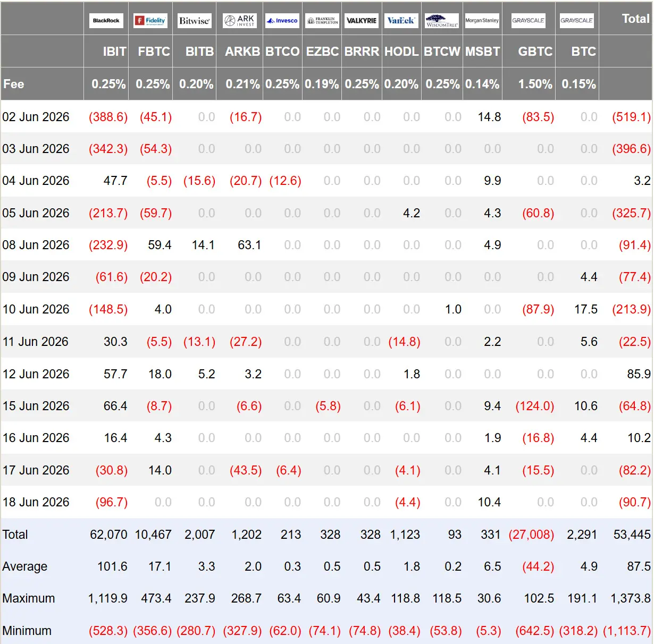Image resolution: width=654 pixels, height=644 pixels.
Task: Click the Grayscale logo above BTC
Action: [577, 21]
